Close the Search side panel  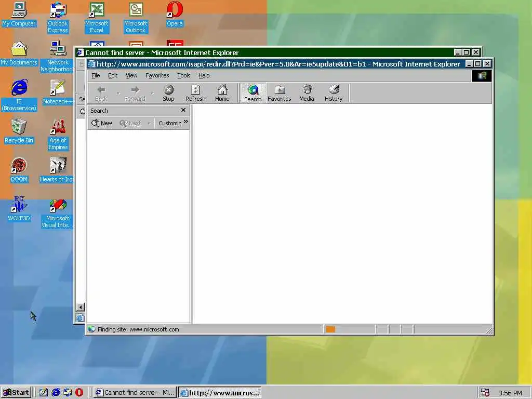pos(183,110)
